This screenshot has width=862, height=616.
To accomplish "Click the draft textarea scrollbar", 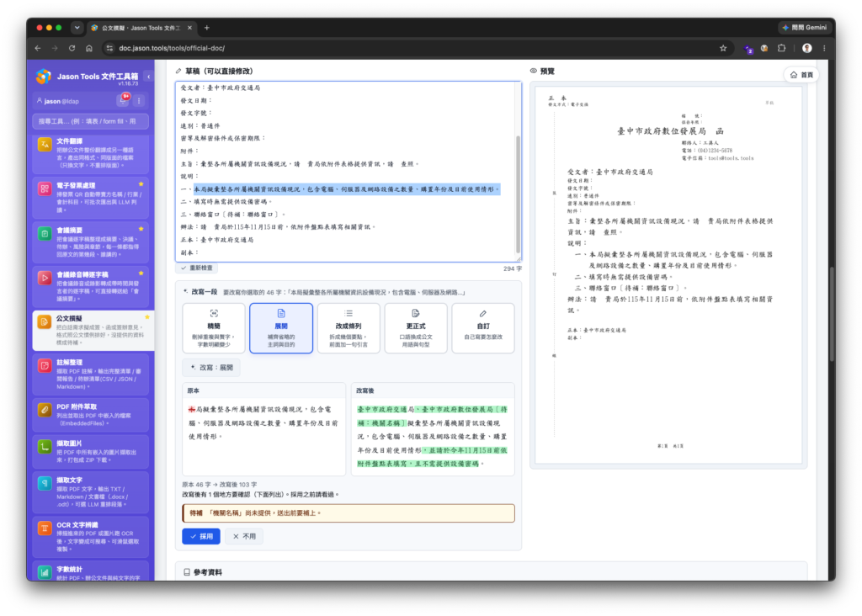I will 518,194.
